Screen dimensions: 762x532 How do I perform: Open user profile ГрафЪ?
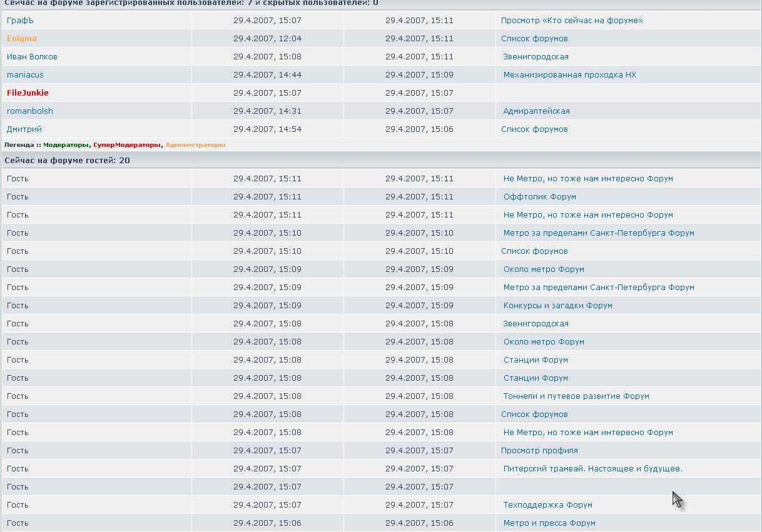click(x=20, y=21)
